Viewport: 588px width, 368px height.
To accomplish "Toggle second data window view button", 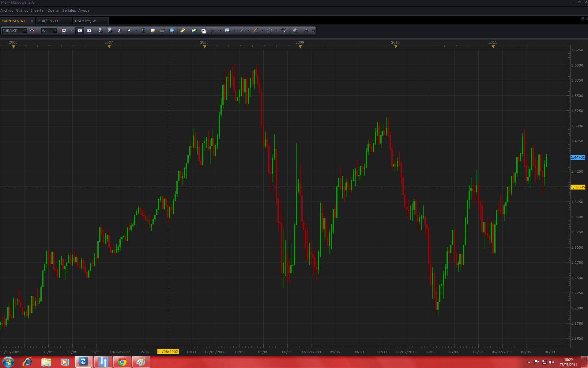I will [89, 31].
